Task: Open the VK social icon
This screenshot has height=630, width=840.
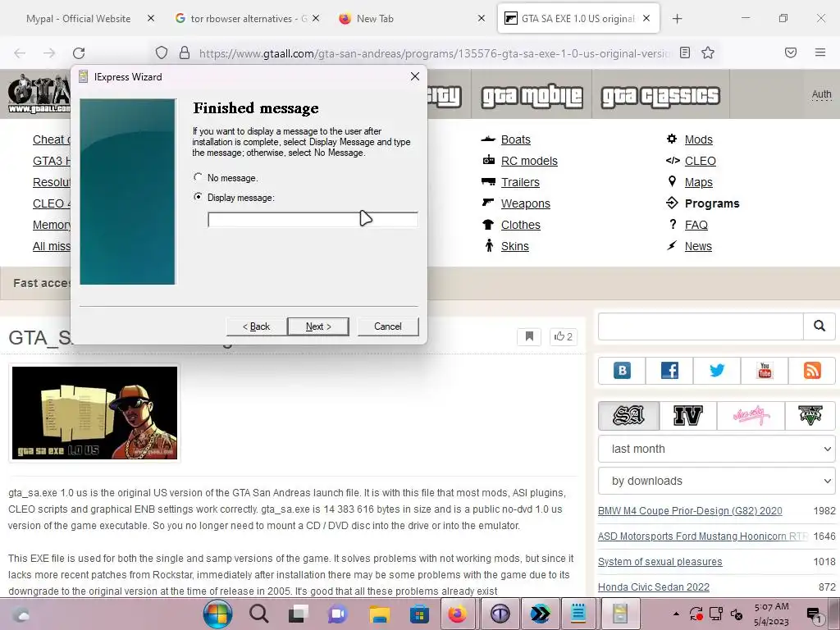Action: click(x=622, y=370)
